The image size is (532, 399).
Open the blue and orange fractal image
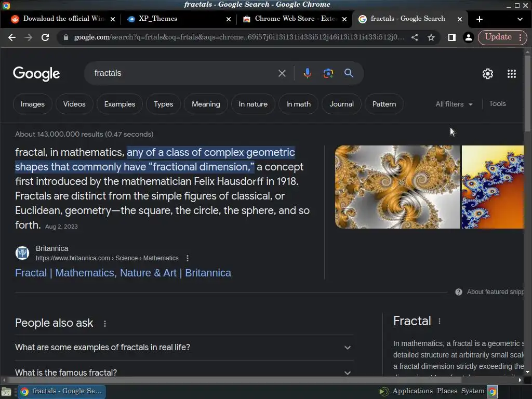(493, 187)
